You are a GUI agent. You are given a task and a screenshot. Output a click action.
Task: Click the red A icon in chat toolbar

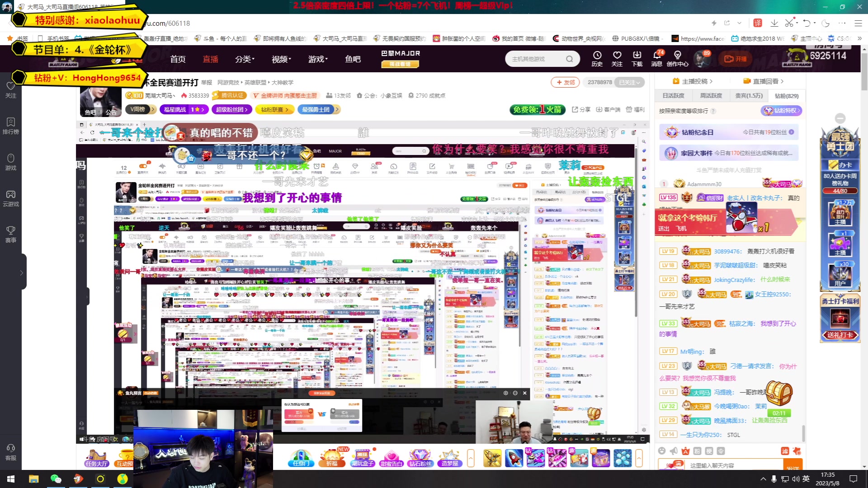pyautogui.click(x=685, y=450)
